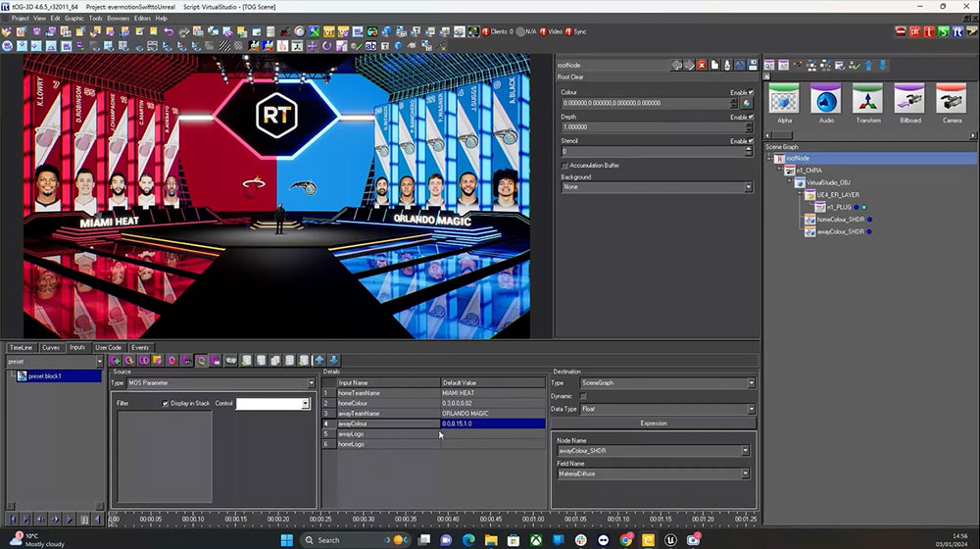Open the Source Type MOS Parameter dropdown
Image resolution: width=980 pixels, height=549 pixels.
[221, 382]
